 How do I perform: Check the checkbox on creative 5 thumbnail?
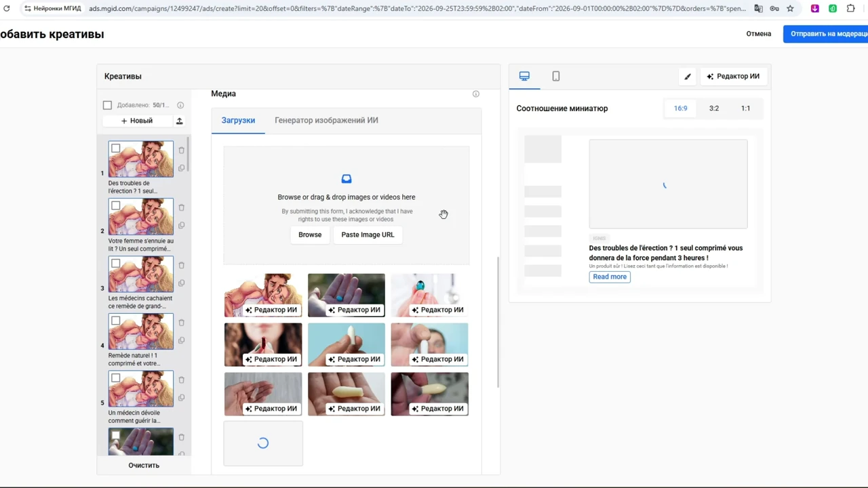[116, 378]
